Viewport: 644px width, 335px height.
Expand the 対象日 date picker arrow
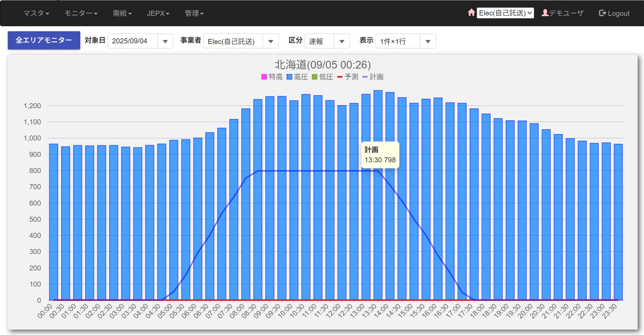[x=165, y=41]
